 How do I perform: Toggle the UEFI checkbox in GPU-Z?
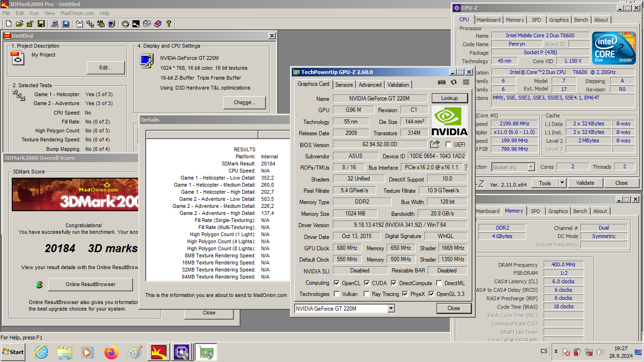coord(448,144)
